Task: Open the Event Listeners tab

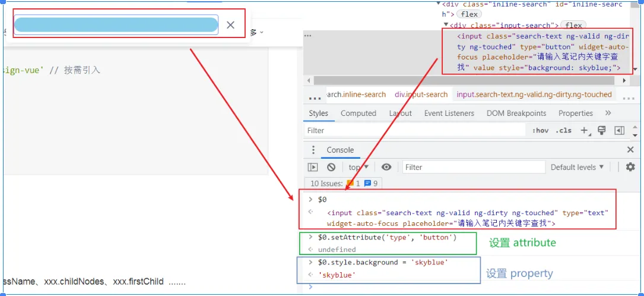Action: pyautogui.click(x=449, y=113)
